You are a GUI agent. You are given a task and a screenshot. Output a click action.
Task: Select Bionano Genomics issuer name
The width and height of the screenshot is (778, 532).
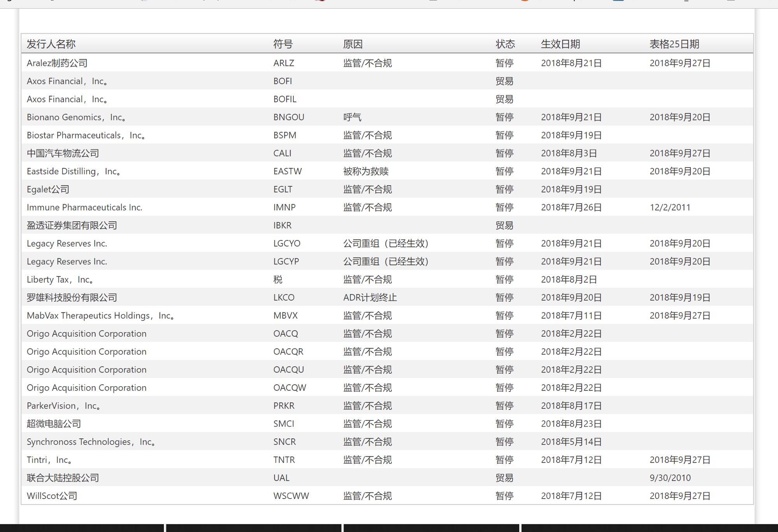coord(76,117)
